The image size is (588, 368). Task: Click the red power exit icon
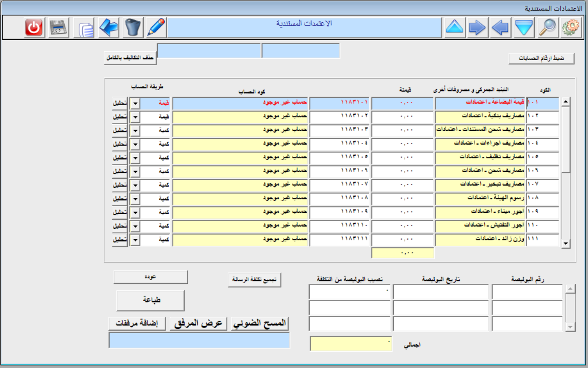pyautogui.click(x=34, y=28)
